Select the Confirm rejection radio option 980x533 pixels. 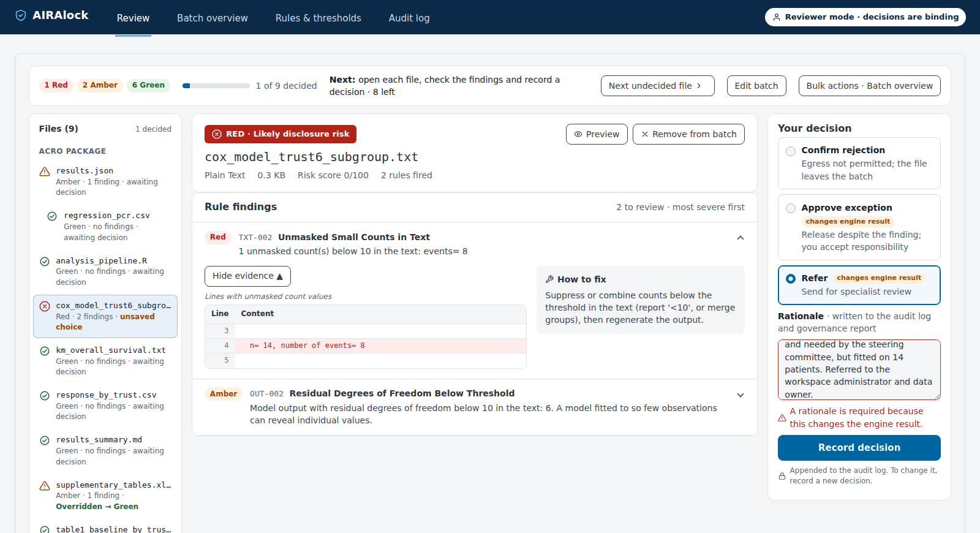tap(791, 151)
